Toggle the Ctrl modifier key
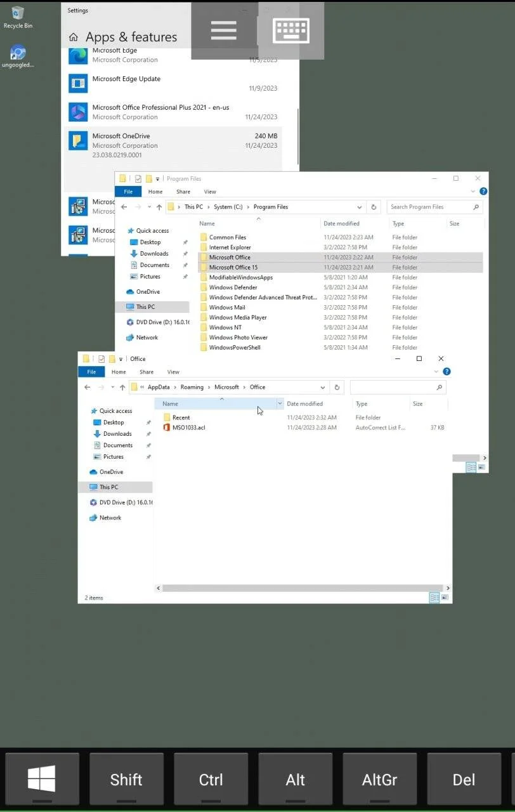Viewport: 515px width, 812px height. 211,779
